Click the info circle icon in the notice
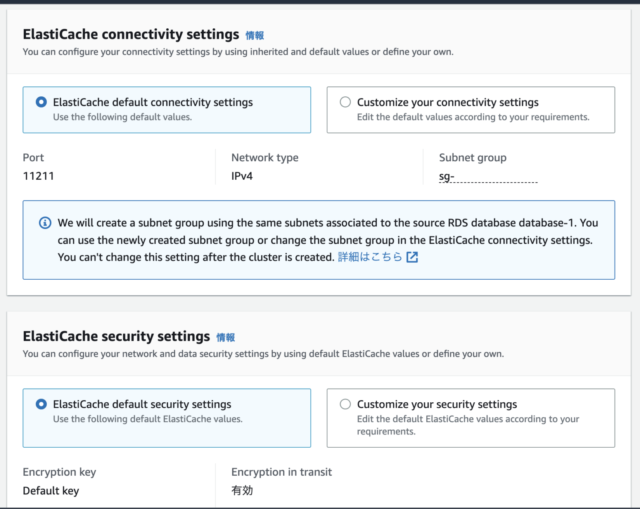Screen dimensions: 640x509 coord(45,223)
